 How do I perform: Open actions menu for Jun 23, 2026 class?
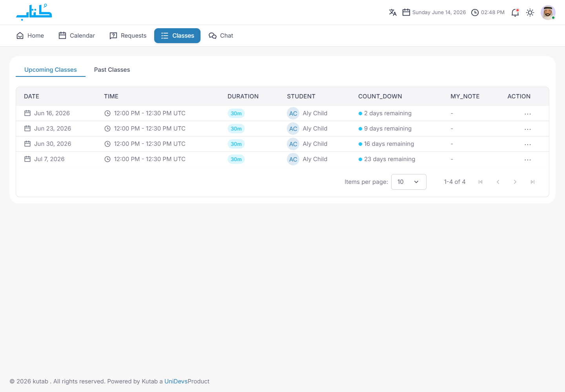[528, 129]
